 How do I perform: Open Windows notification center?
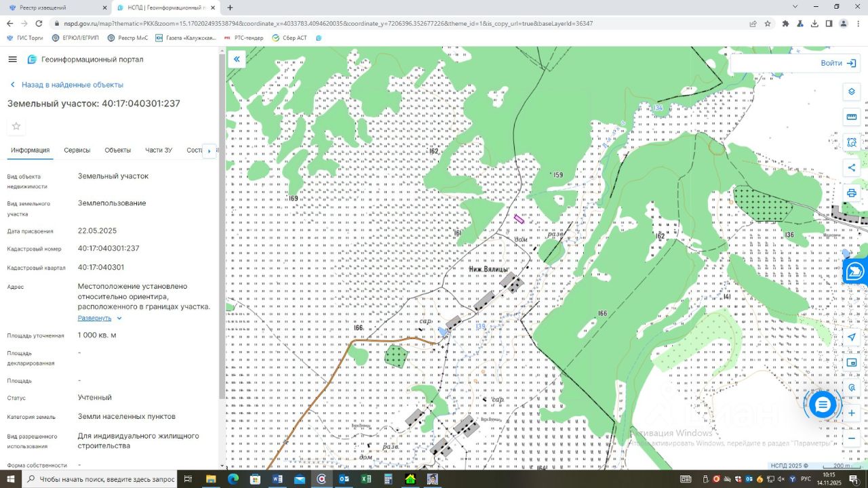(x=854, y=479)
